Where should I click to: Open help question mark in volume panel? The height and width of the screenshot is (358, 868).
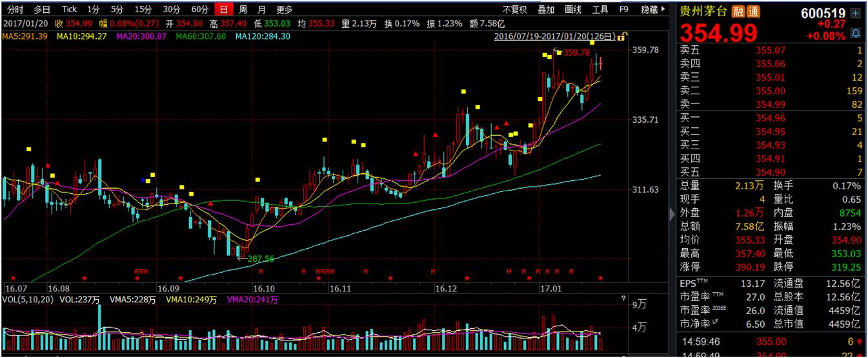(623, 299)
